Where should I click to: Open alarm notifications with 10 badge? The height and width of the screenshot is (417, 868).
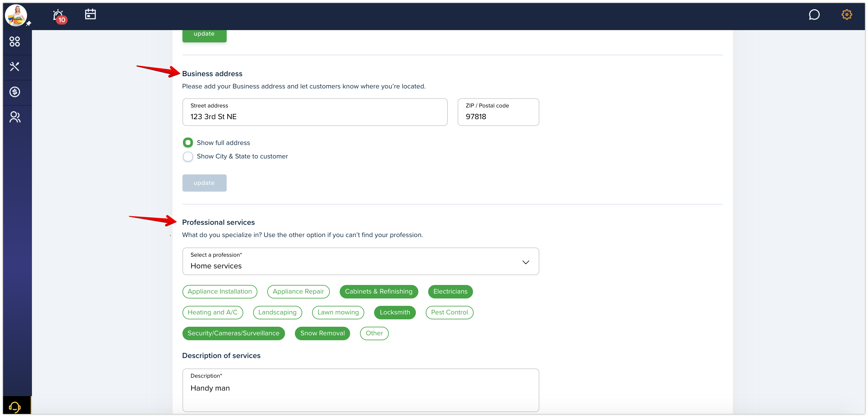[59, 16]
